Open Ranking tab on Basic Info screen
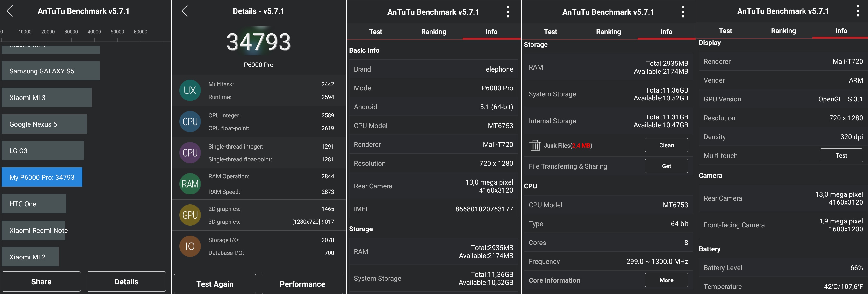 click(x=433, y=32)
